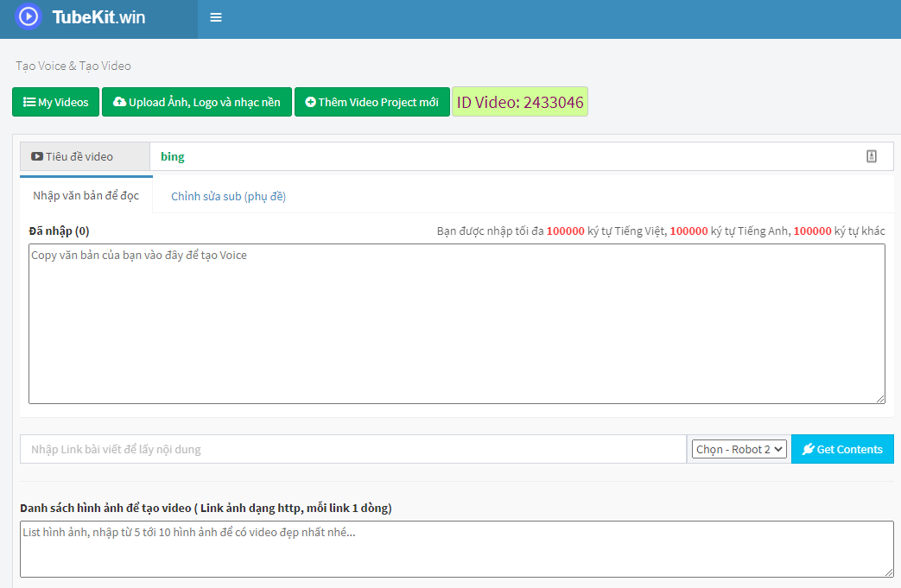Viewport: 901px width, 588px height.
Task: Click inside the voice text area
Action: [456, 324]
